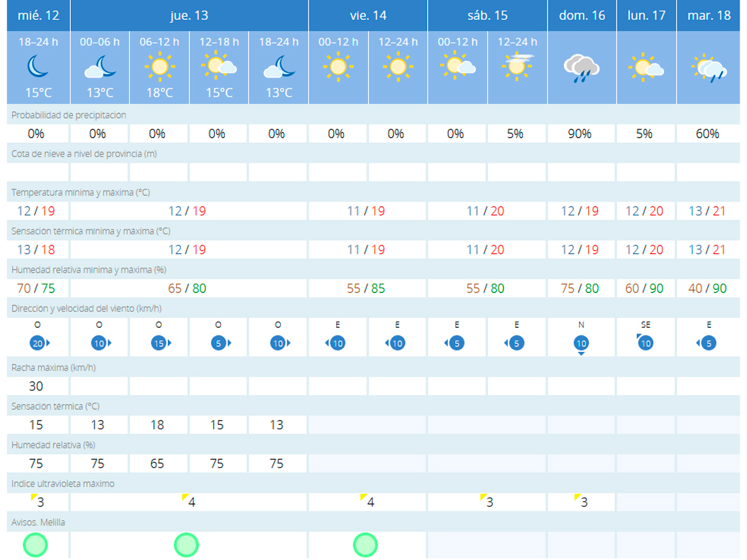Click the southeast wind icon for lun. 17

pyautogui.click(x=645, y=342)
